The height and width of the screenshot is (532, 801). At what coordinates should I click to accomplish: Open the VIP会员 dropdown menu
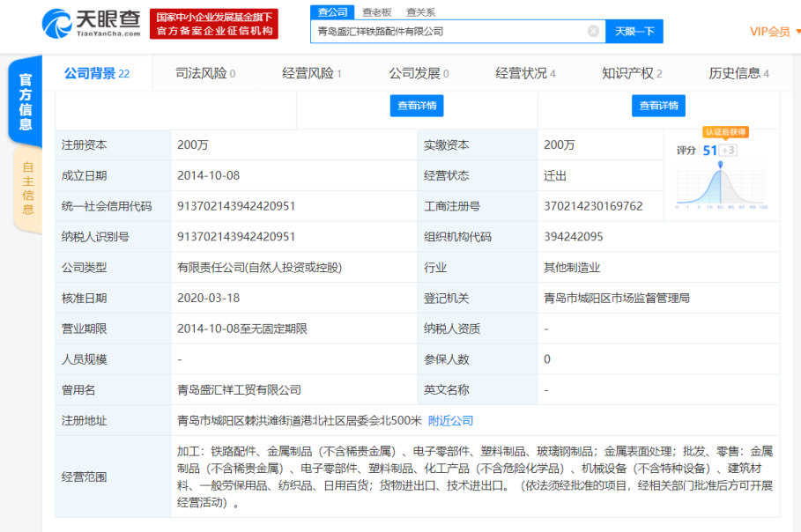click(x=774, y=32)
